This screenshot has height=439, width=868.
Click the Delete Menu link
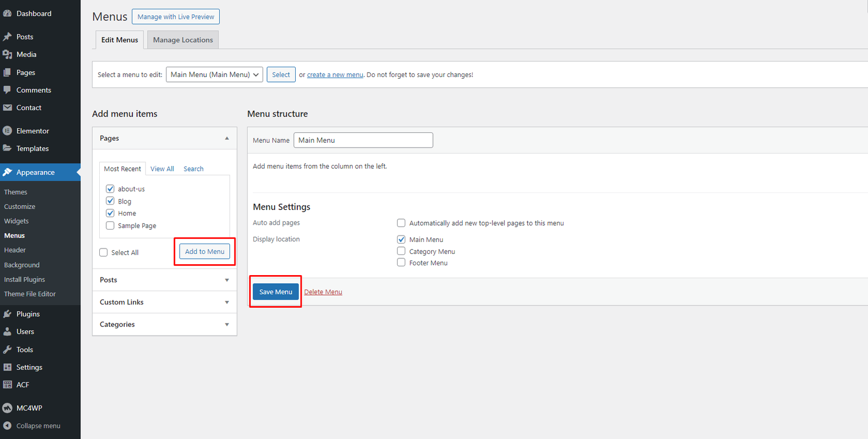pos(323,292)
